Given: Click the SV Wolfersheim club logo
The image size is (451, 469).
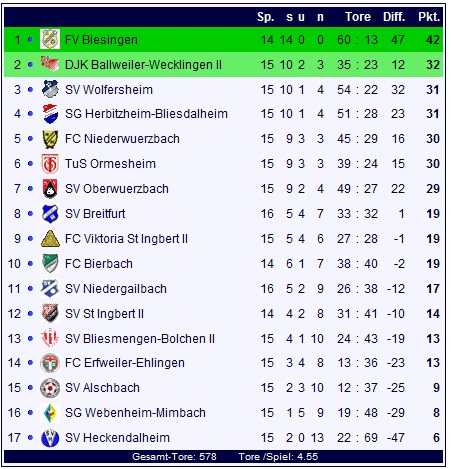Looking at the screenshot, I should pos(50,89).
